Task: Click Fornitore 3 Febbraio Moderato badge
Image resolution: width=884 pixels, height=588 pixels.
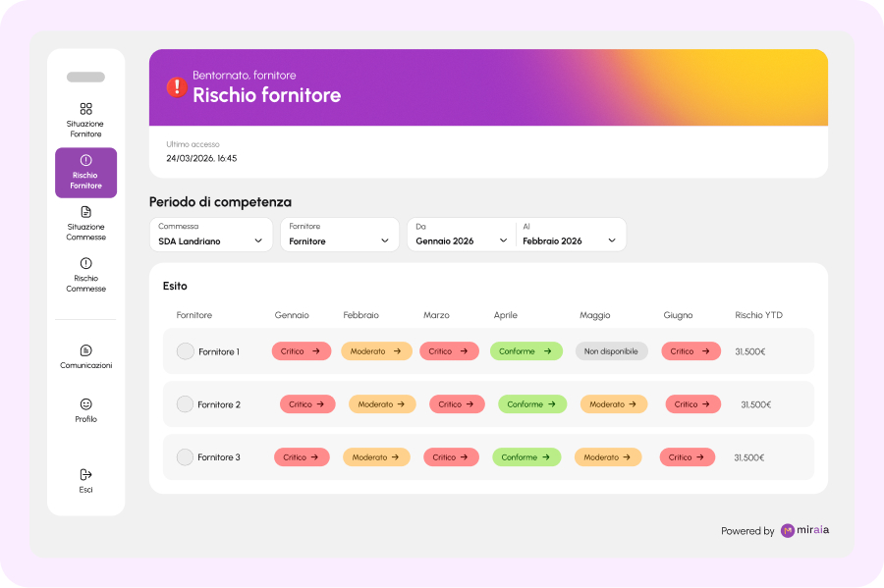Action: pos(376,456)
